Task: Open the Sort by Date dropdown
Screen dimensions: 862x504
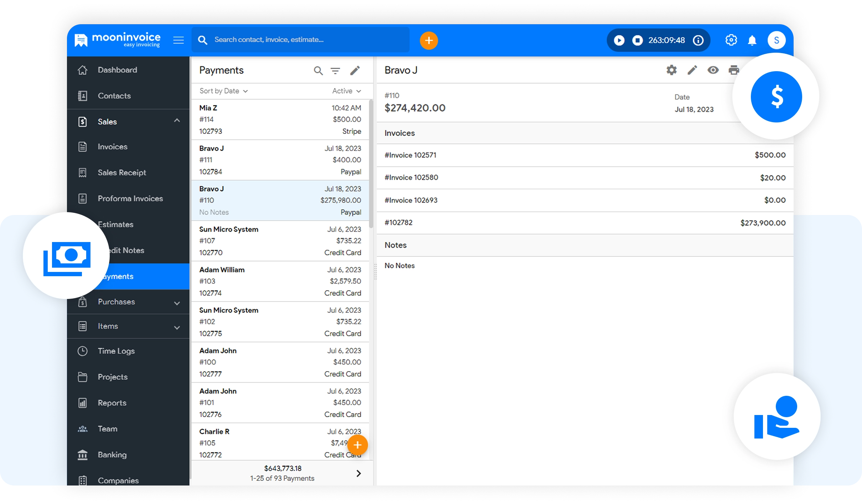Action: 223,91
